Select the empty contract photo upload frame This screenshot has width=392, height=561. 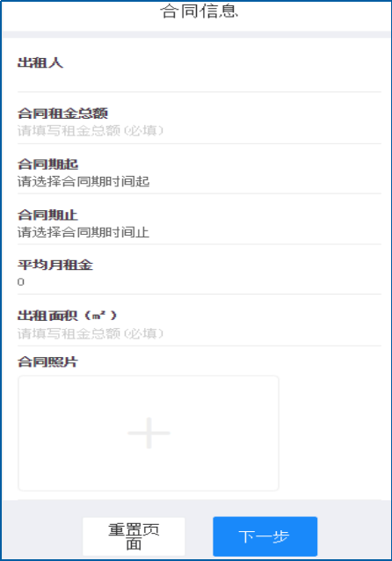point(149,433)
